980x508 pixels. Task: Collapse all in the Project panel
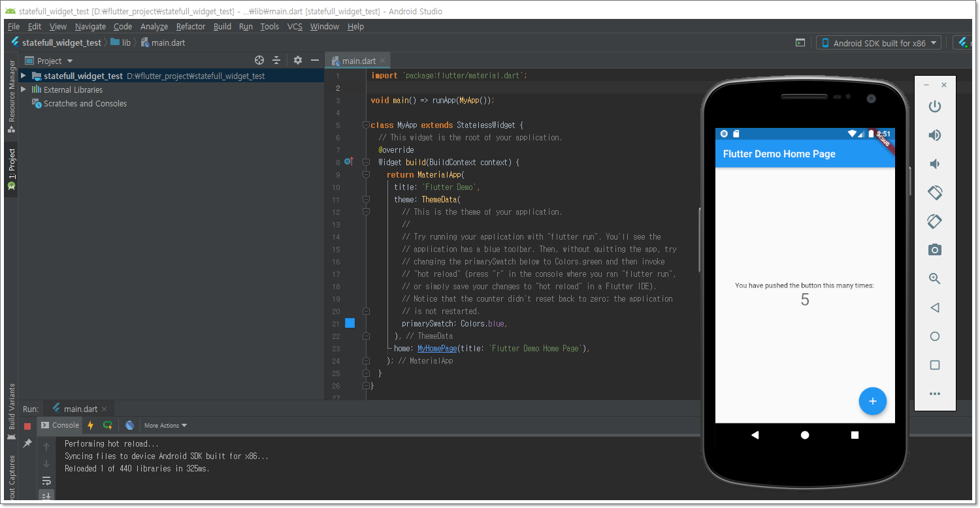tap(276, 60)
